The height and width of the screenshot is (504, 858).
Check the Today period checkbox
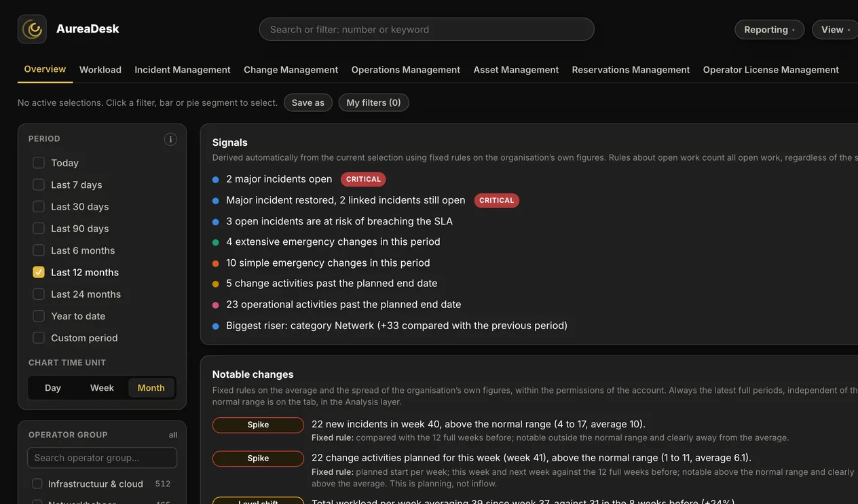click(x=39, y=163)
